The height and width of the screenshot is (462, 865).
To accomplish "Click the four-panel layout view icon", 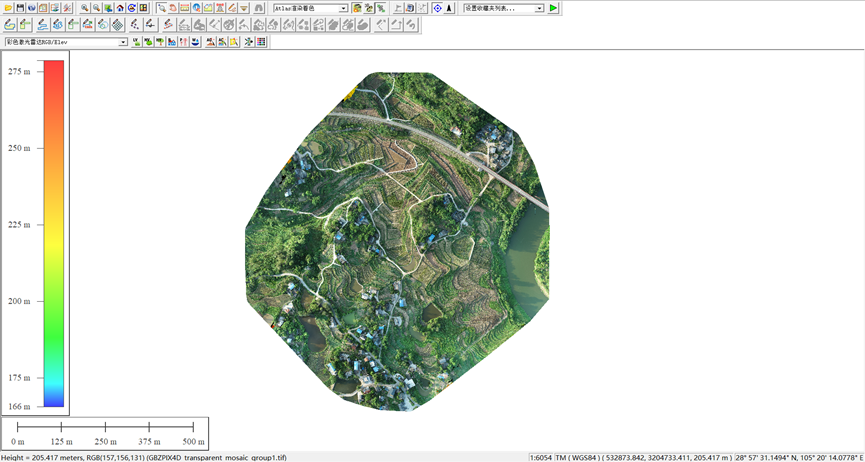I will coord(143,8).
